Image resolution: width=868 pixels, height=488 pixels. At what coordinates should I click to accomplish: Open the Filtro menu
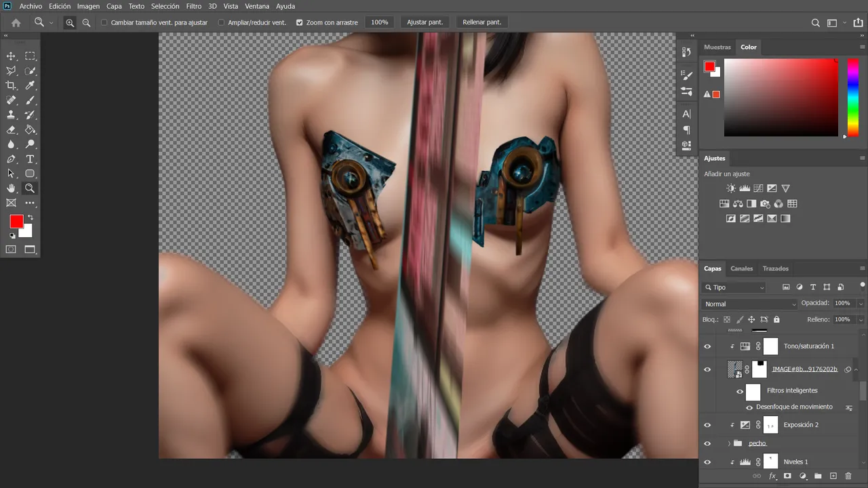(193, 6)
